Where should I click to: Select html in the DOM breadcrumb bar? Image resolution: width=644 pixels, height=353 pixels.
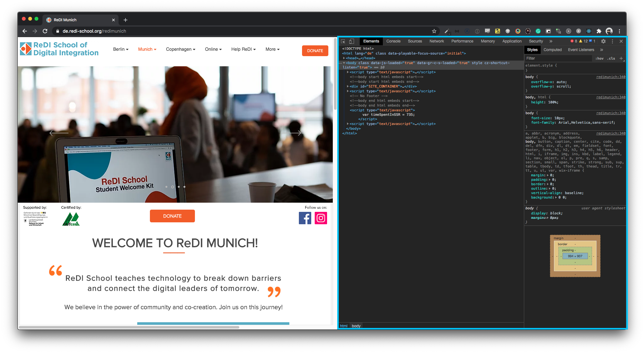pyautogui.click(x=344, y=326)
